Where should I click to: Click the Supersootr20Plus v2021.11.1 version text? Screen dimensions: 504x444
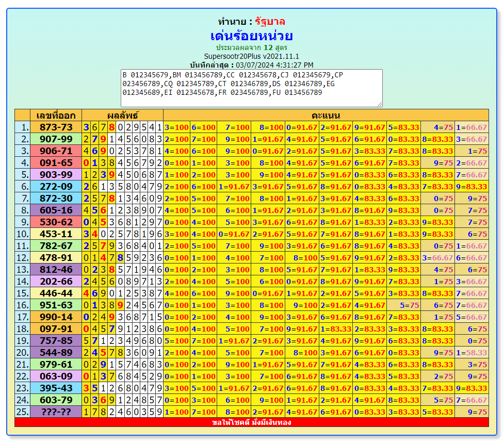[x=251, y=56]
